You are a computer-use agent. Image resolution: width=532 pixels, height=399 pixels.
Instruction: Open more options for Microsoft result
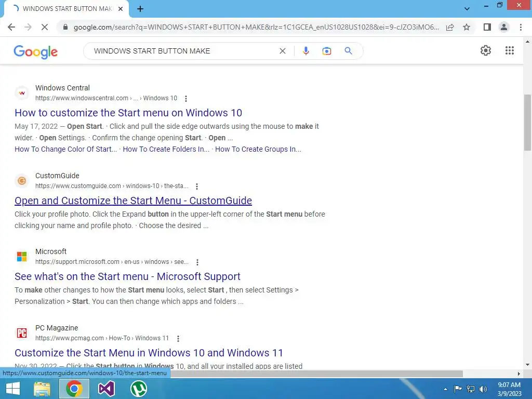point(197,262)
